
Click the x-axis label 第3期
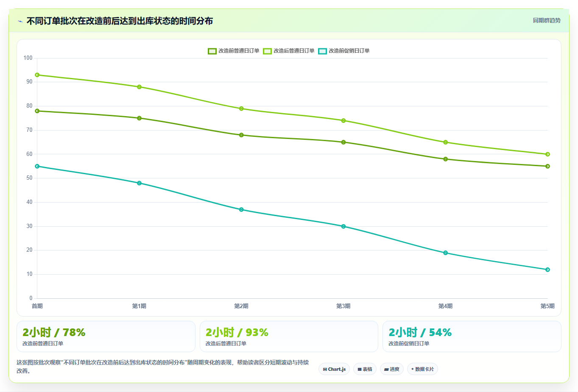(x=343, y=306)
